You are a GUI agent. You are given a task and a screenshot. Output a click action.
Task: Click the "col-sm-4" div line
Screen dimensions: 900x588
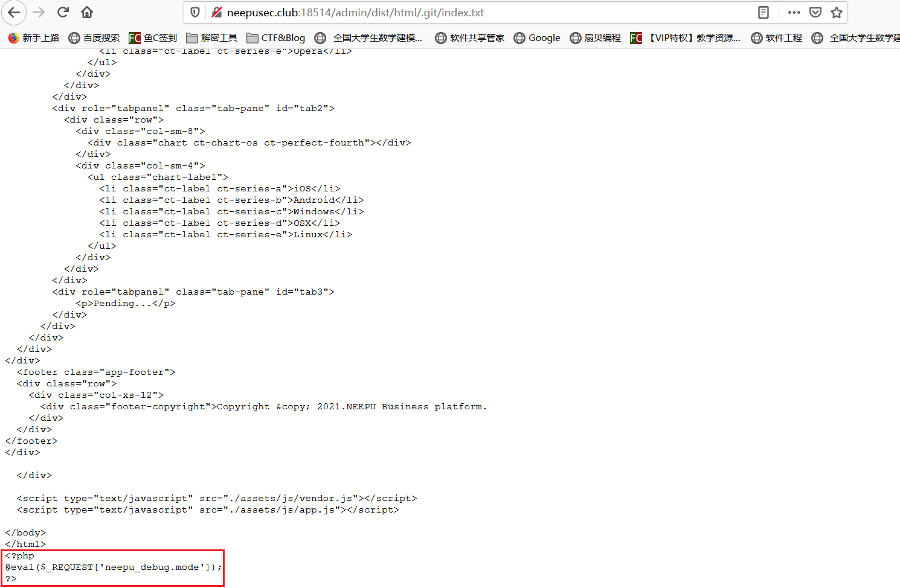(141, 166)
